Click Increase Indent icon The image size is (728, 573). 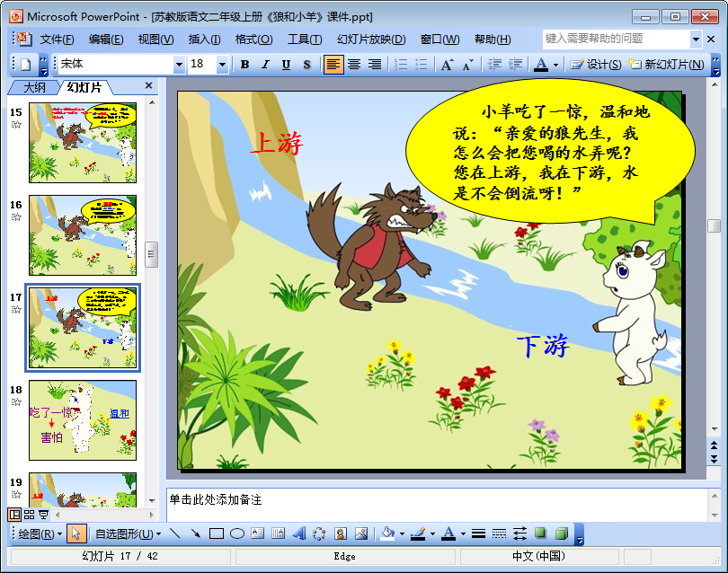(x=515, y=65)
